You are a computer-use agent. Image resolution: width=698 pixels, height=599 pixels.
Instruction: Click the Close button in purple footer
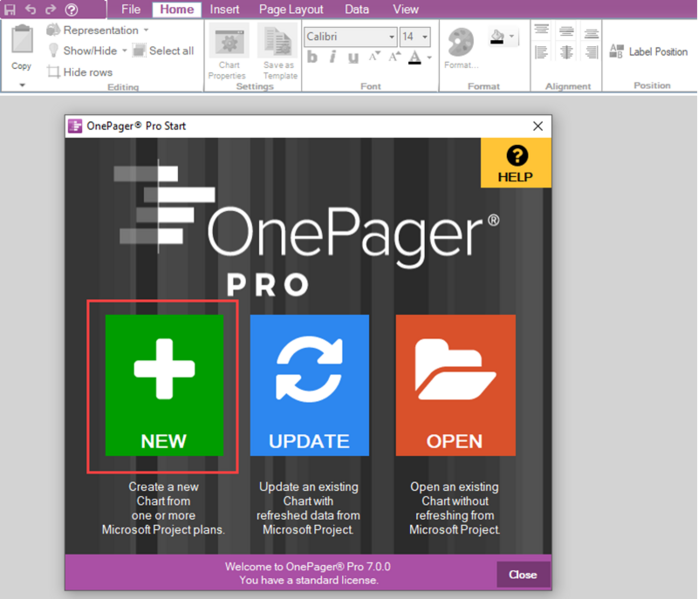point(523,575)
